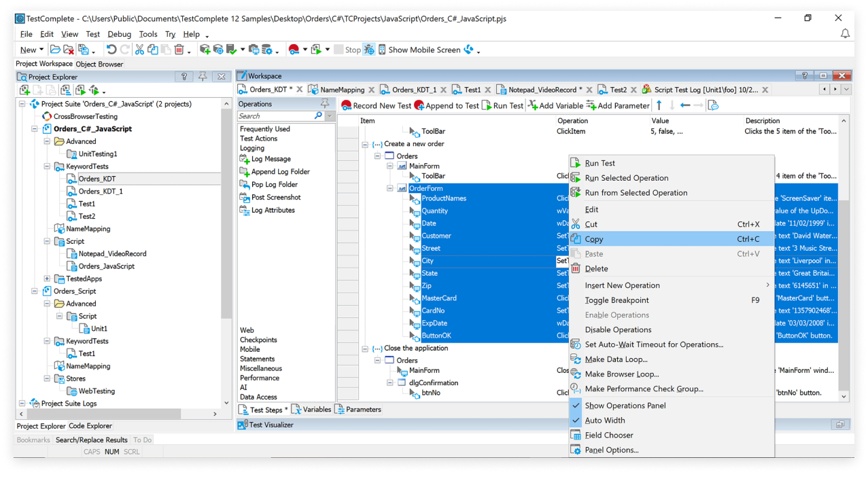Viewport: 868px width, 500px height.
Task: Open the Debug menu in the menu bar
Action: pos(119,34)
